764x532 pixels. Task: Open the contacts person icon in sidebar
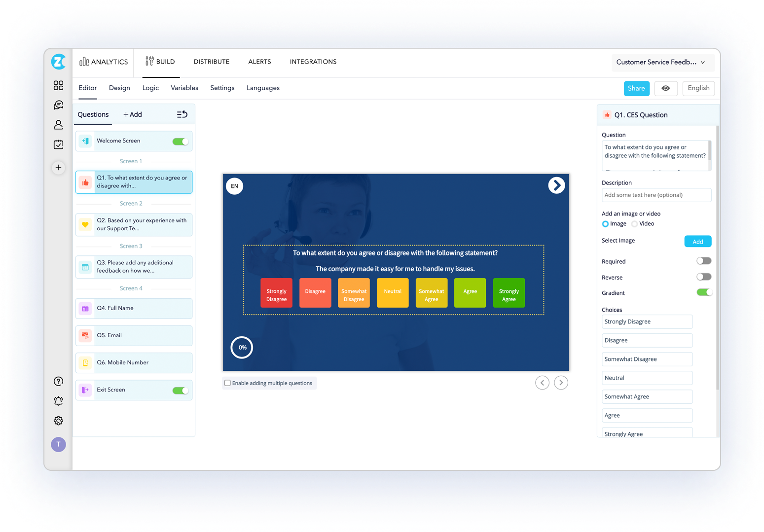58,125
